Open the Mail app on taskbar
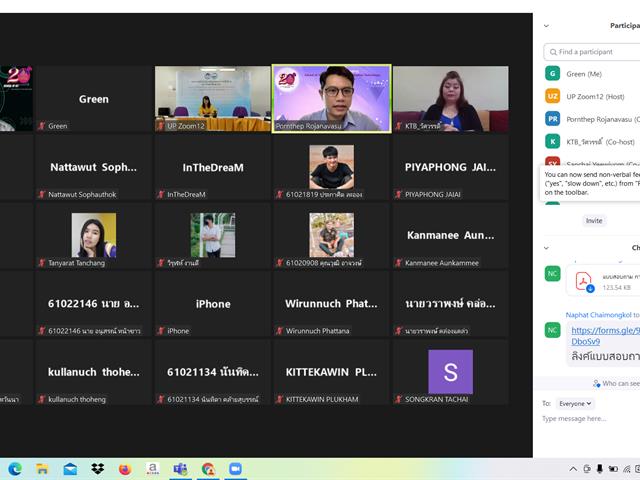Viewport: 640px width, 480px height. click(x=70, y=469)
